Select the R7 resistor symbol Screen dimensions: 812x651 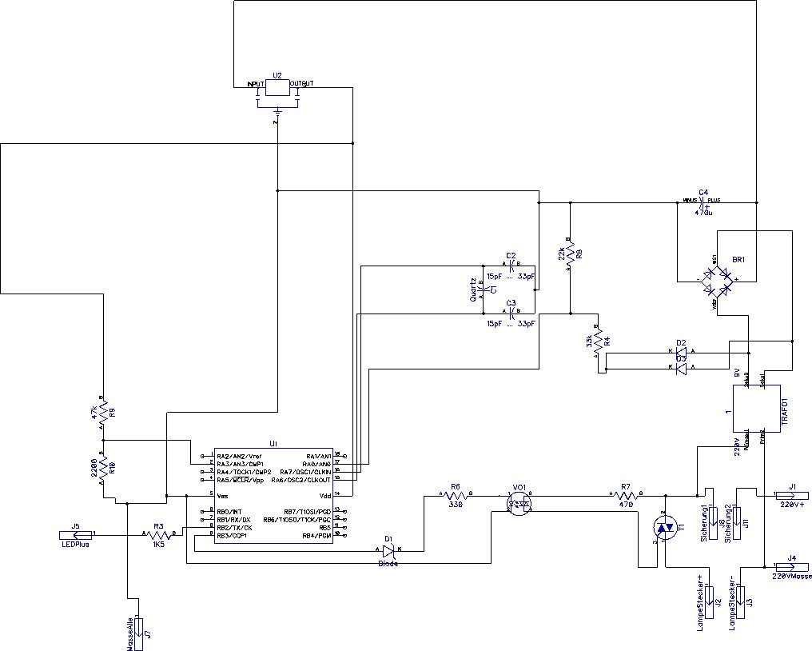[x=626, y=495]
